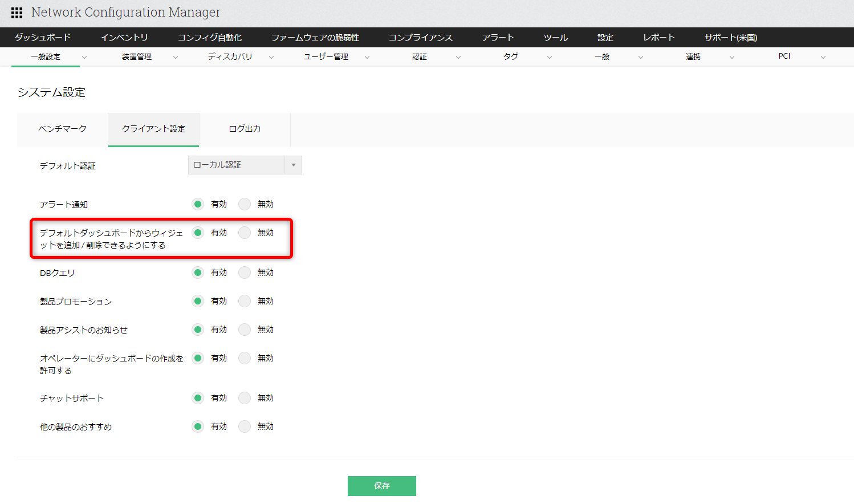Enable 他の製品のおすすめ with 有効 radio
The height and width of the screenshot is (504, 854).
pyautogui.click(x=198, y=426)
